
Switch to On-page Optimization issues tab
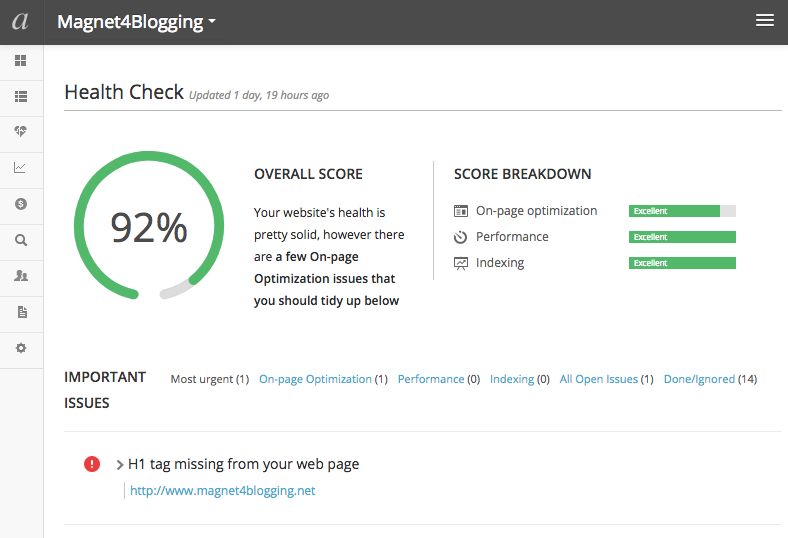(323, 379)
